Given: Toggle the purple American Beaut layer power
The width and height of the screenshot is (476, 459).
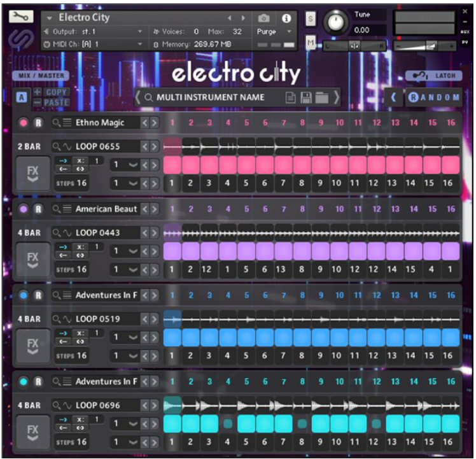Looking at the screenshot, I should tap(24, 209).
